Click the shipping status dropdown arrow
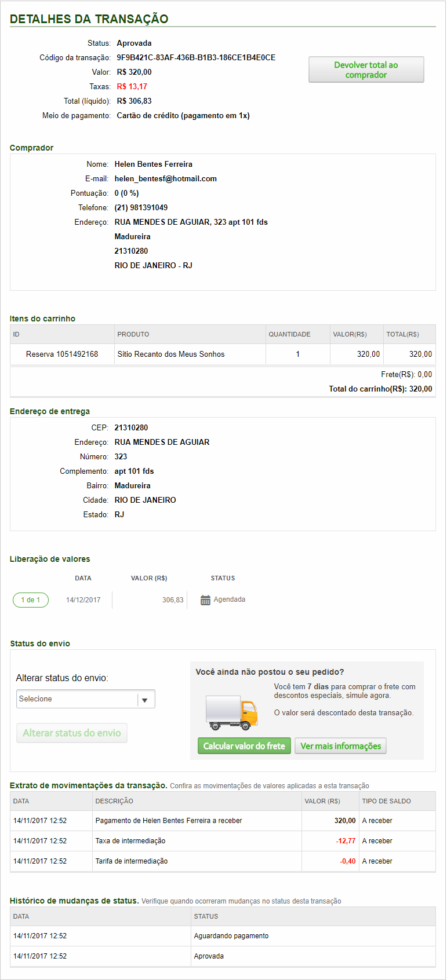The height and width of the screenshot is (980, 447). [145, 700]
